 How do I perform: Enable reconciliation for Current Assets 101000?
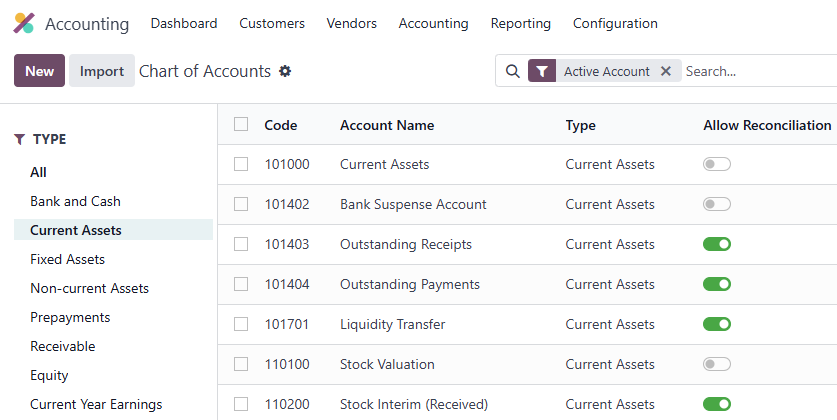(x=716, y=164)
